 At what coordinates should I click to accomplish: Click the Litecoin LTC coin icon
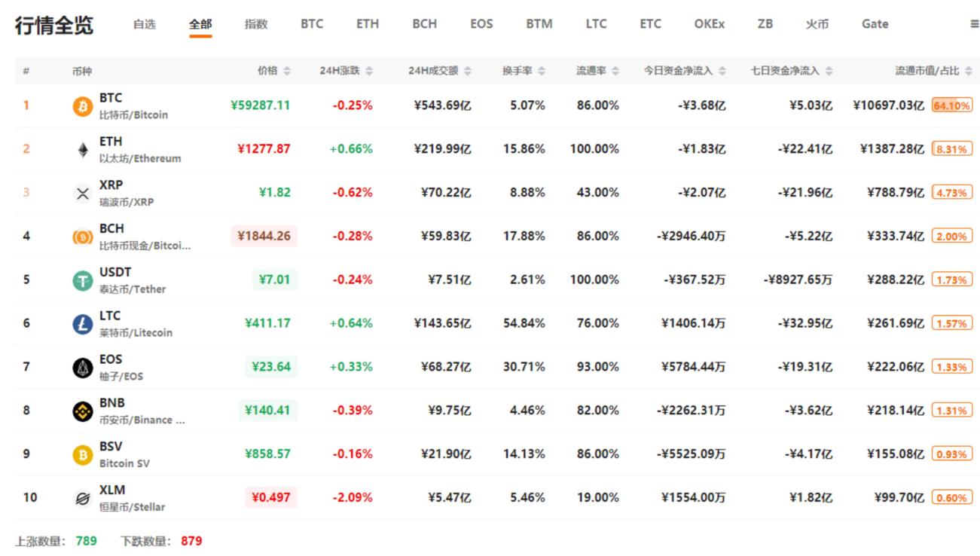coord(82,324)
